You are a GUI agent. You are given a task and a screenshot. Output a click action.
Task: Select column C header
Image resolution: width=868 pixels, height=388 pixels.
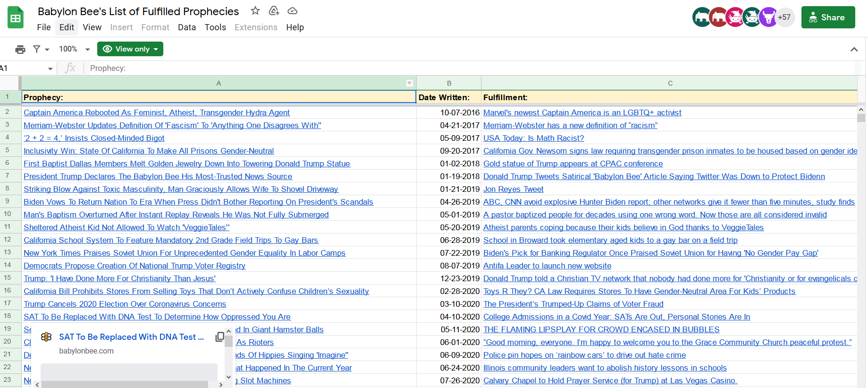pos(670,83)
